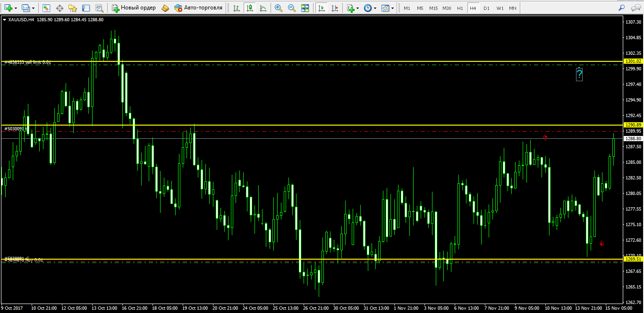
Task: Open the chat speech bubbles icon
Action: pyautogui.click(x=635, y=8)
